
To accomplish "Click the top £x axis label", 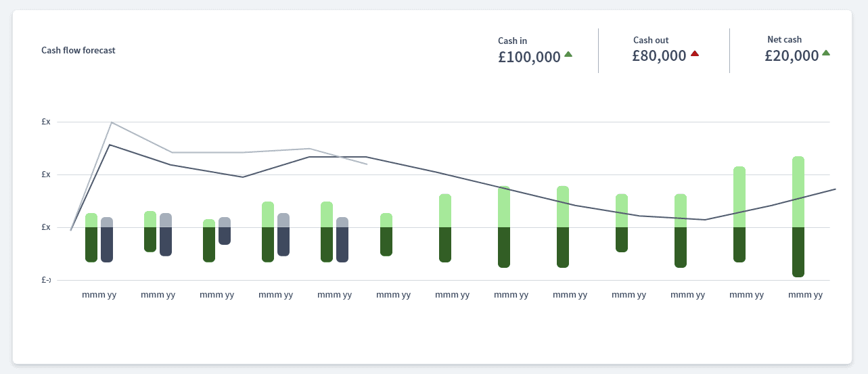I will (46, 122).
